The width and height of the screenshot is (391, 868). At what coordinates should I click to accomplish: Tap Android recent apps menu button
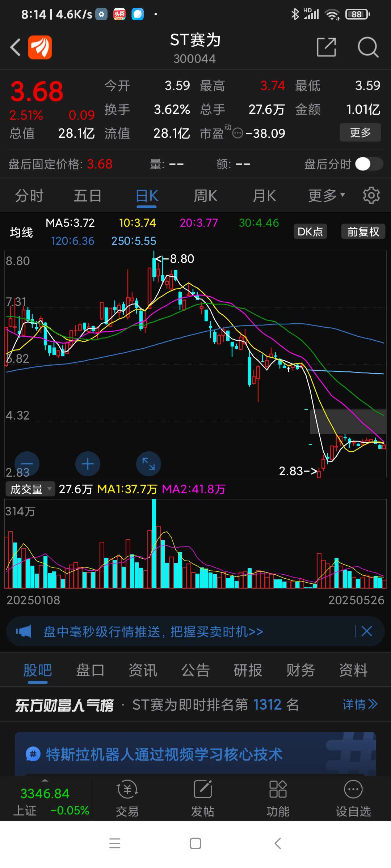(115, 843)
